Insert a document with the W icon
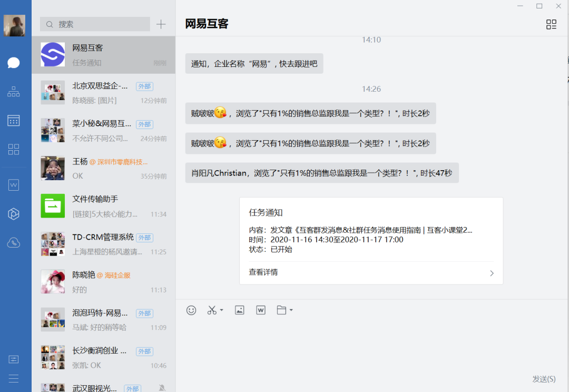Viewport: 569px width, 392px height. pyautogui.click(x=261, y=310)
